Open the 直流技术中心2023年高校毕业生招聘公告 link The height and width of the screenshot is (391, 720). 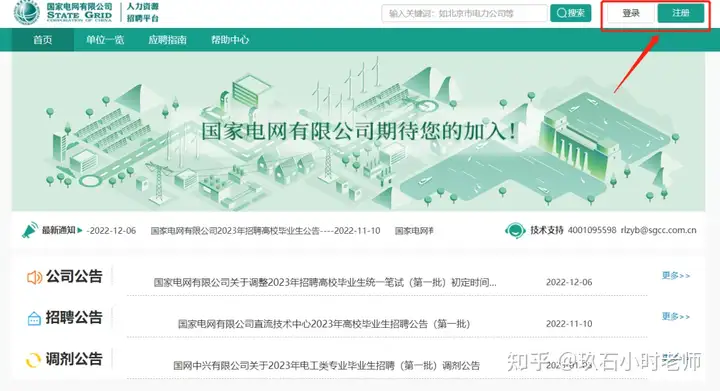[324, 324]
